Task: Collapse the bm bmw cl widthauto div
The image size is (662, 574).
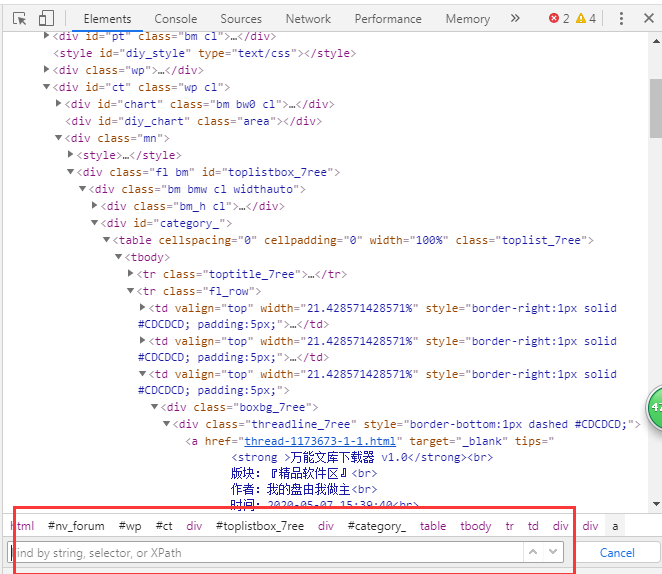Action: point(83,189)
